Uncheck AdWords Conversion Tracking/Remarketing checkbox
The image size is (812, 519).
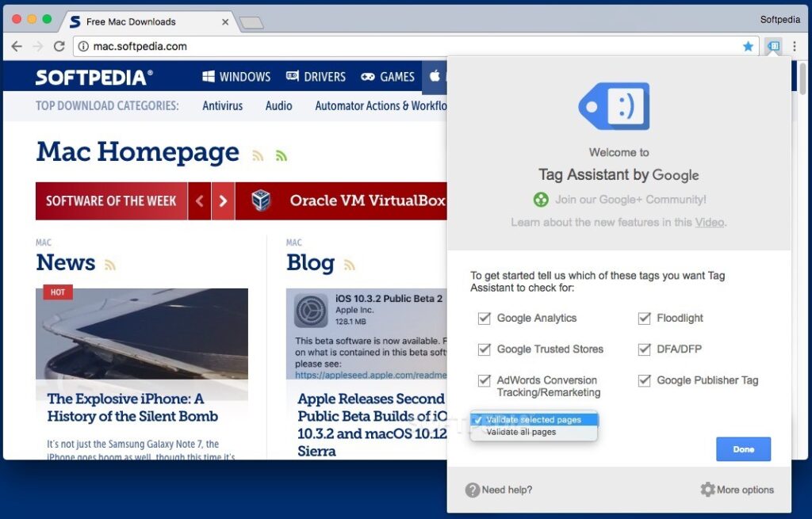485,380
